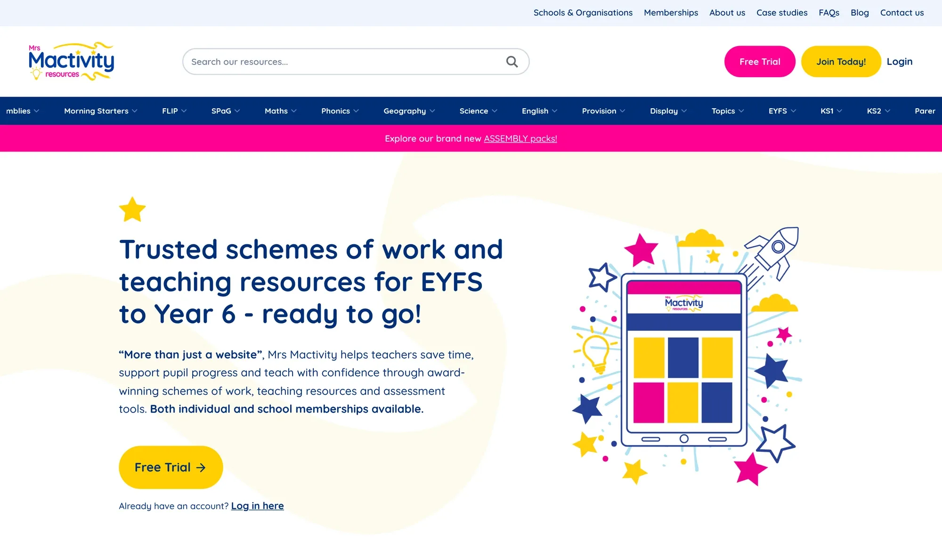
Task: Go to Memberships in top menu
Action: click(x=671, y=13)
